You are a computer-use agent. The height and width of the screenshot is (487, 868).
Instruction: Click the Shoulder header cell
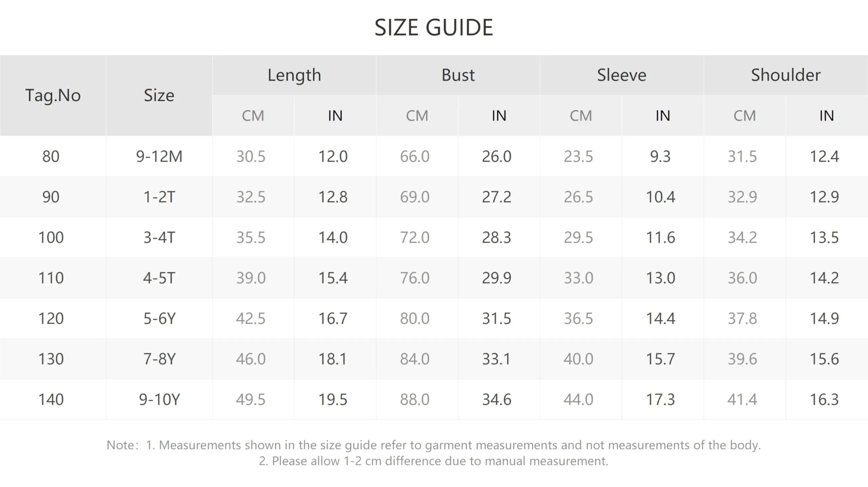786,75
